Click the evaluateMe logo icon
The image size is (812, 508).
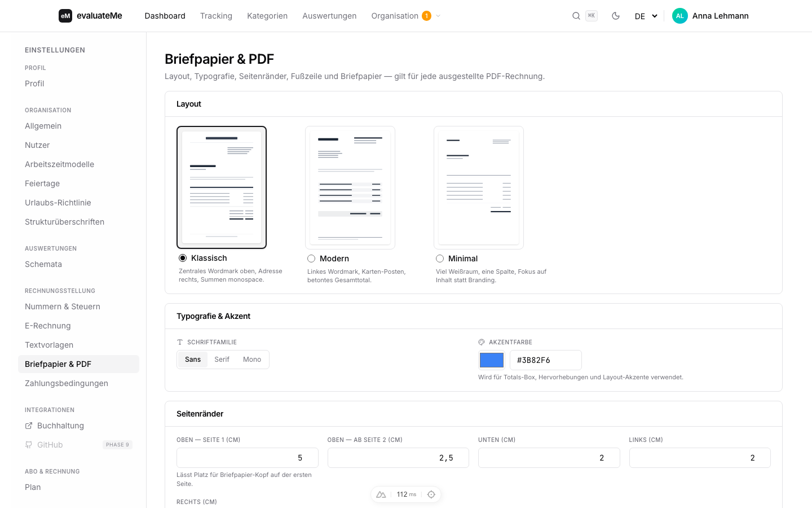(x=65, y=16)
